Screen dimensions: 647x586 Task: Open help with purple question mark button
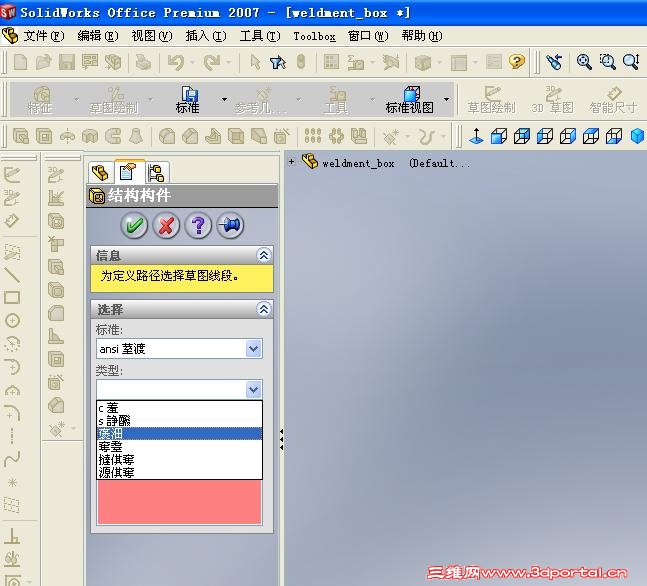click(x=198, y=226)
